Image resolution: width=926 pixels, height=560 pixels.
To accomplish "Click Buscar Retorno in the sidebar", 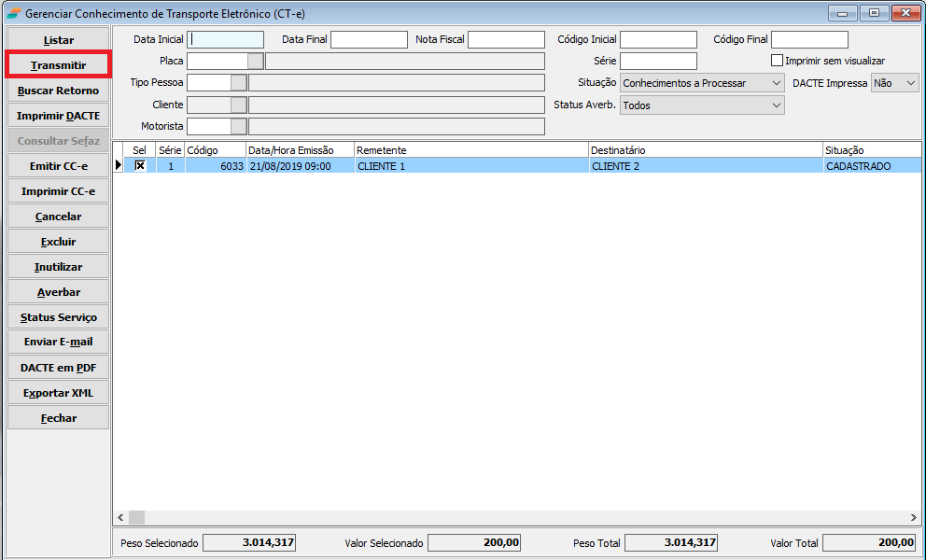I will 58,91.
